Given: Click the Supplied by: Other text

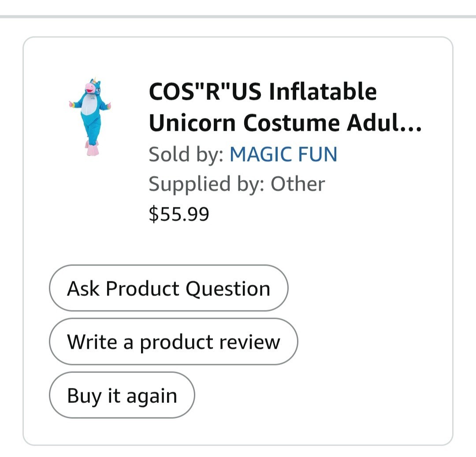Looking at the screenshot, I should pos(237,184).
